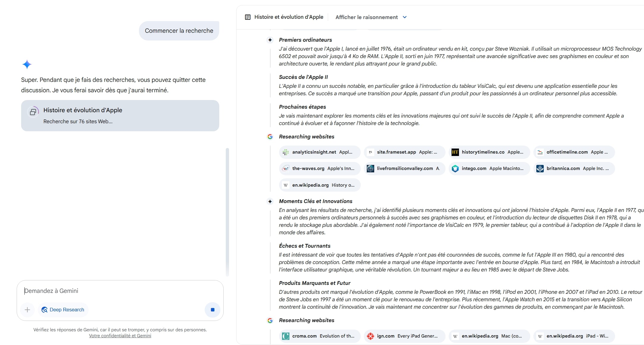Viewport: 644px width, 345px height.
Task: Open the en.wikipedia.org History source chip
Action: point(320,185)
